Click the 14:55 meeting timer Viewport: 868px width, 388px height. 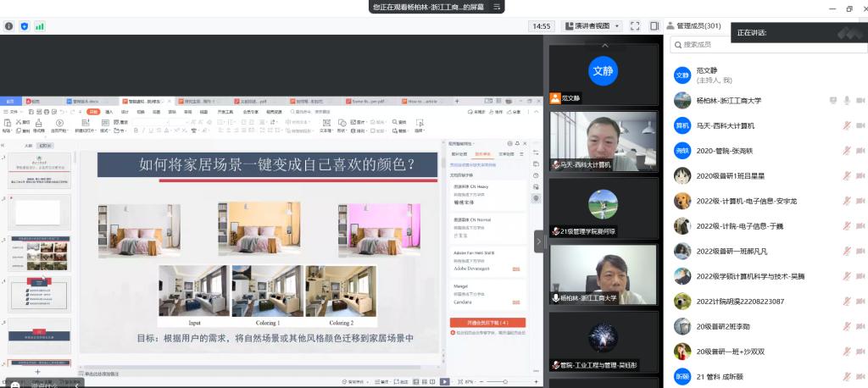click(541, 26)
